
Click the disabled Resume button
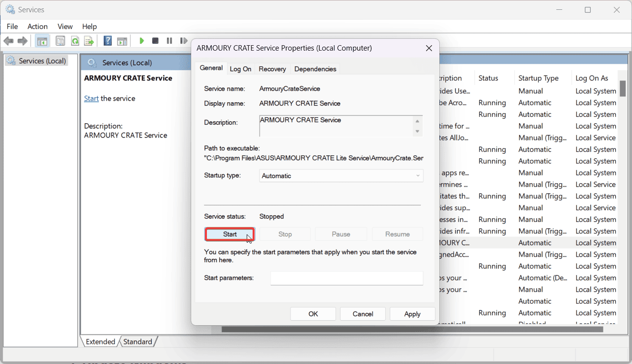pos(398,234)
